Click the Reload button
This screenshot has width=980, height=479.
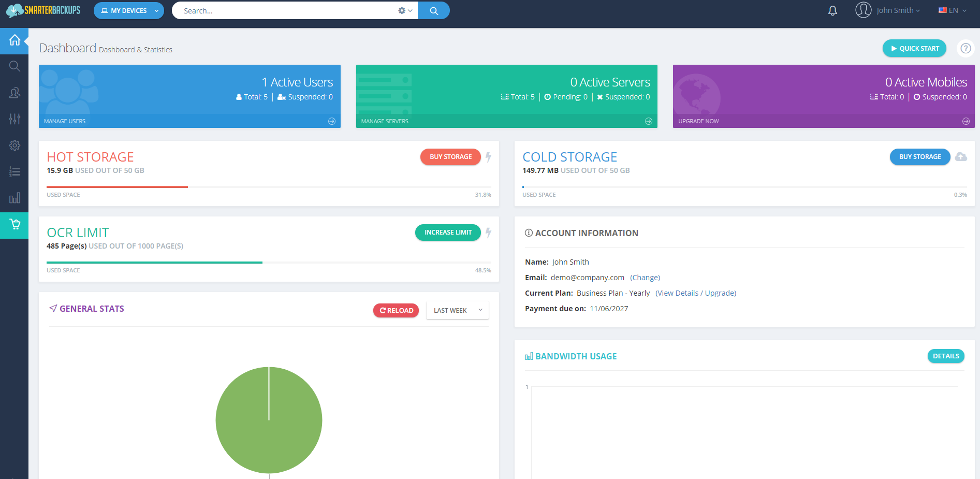coord(396,310)
